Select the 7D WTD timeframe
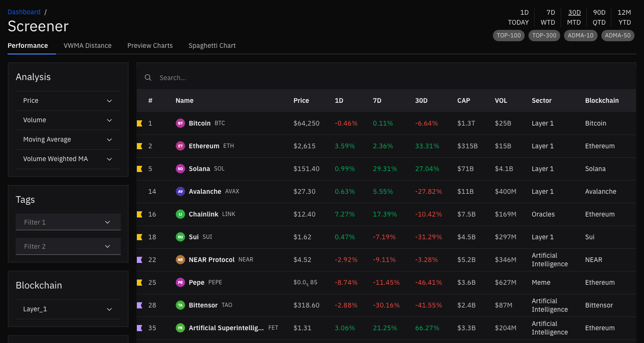The image size is (644, 343). coord(548,18)
